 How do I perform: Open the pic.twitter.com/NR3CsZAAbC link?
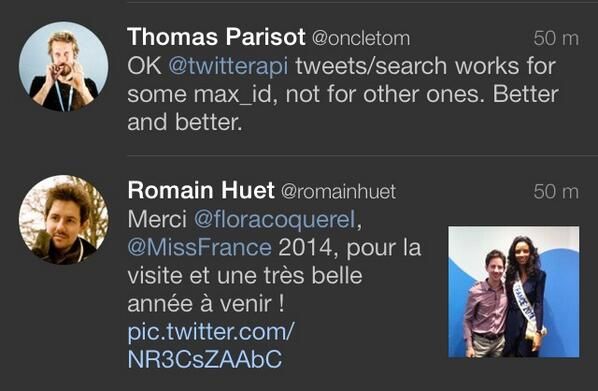(x=211, y=346)
